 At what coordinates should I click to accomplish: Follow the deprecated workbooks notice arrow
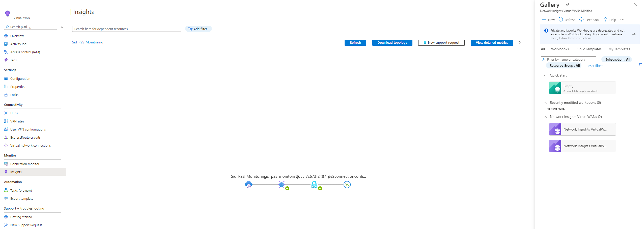[x=634, y=34]
